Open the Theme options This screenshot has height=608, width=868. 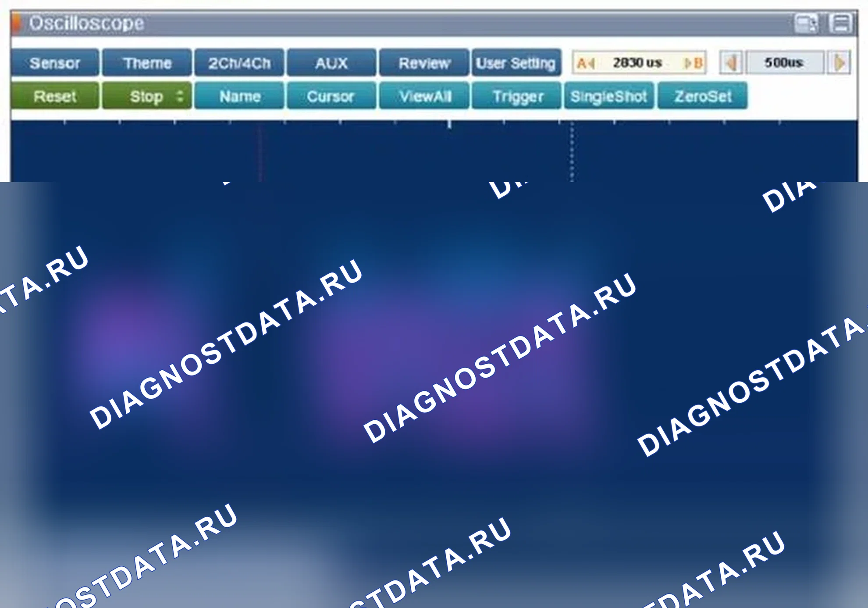tap(147, 63)
